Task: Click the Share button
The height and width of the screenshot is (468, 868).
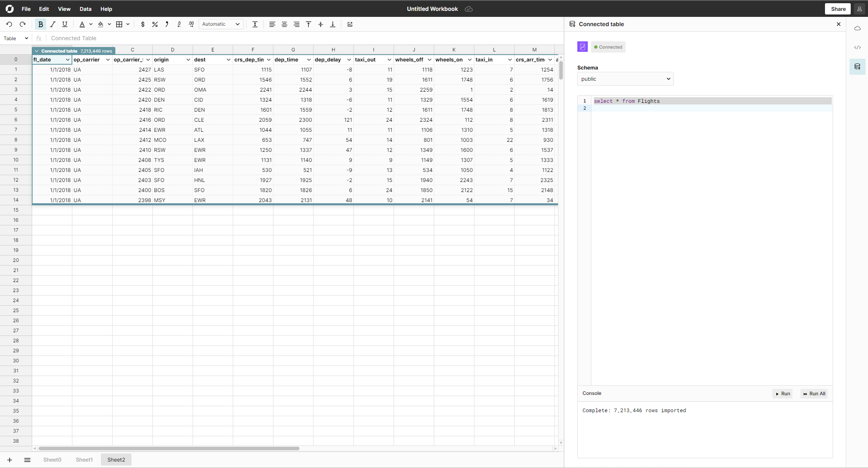Action: pyautogui.click(x=838, y=9)
